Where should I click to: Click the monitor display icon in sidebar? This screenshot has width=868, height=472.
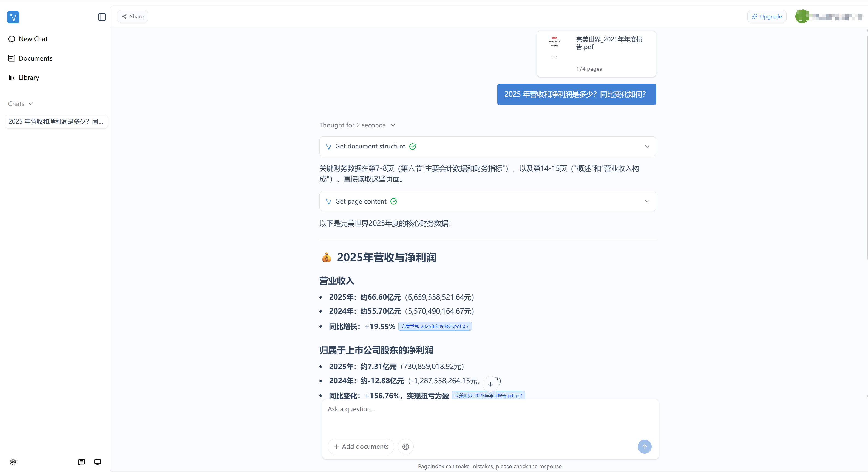tap(97, 462)
